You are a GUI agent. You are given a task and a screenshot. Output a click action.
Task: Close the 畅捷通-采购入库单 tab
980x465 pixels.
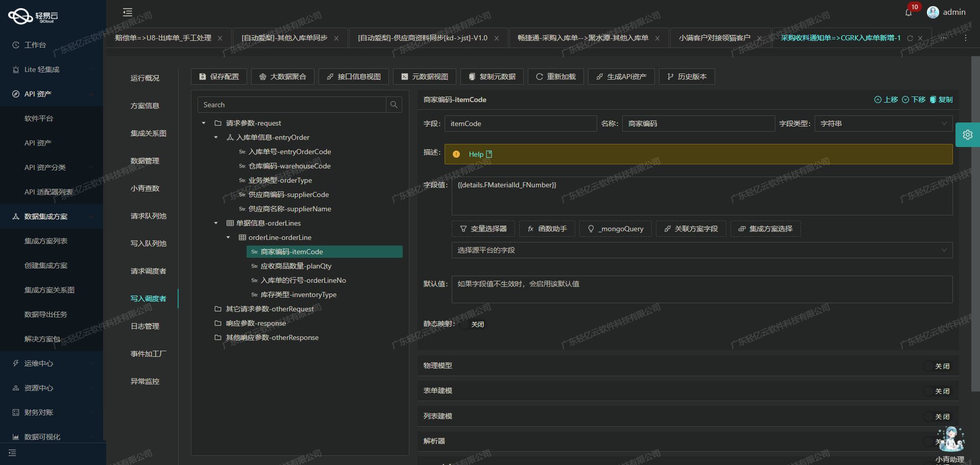[657, 38]
